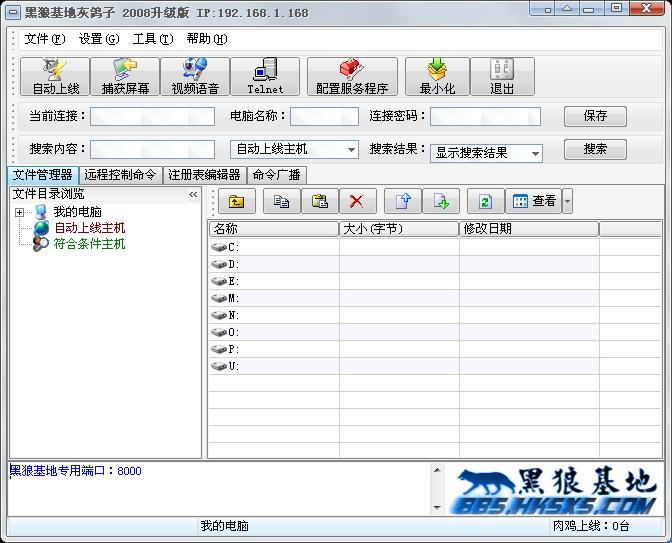The width and height of the screenshot is (672, 543).
Task: Click the 最小化 toolbar button
Action: 437,77
